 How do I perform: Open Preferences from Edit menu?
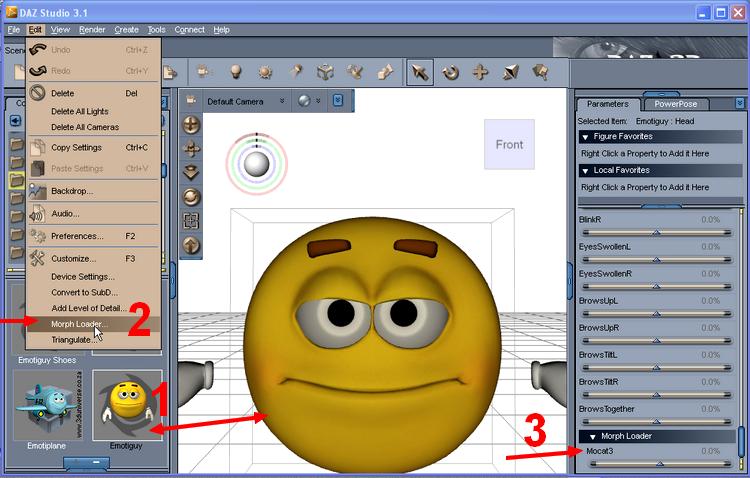pos(93,236)
